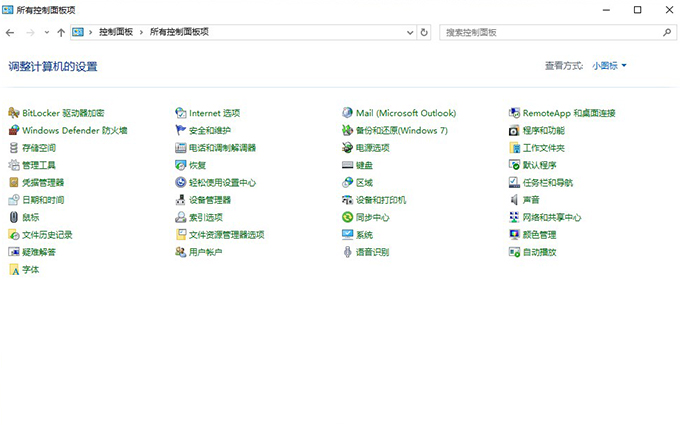Click the 电话和调制解调器 icon
The image size is (680, 425).
(180, 148)
